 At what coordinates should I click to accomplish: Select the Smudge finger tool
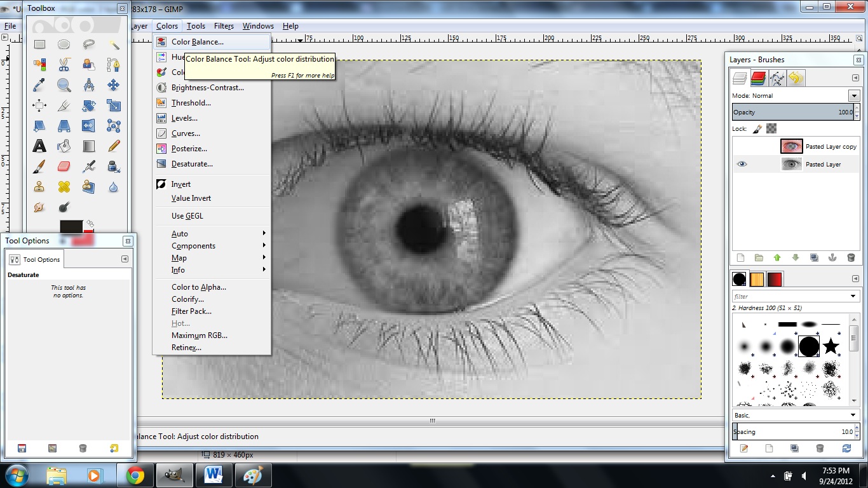pos(39,207)
